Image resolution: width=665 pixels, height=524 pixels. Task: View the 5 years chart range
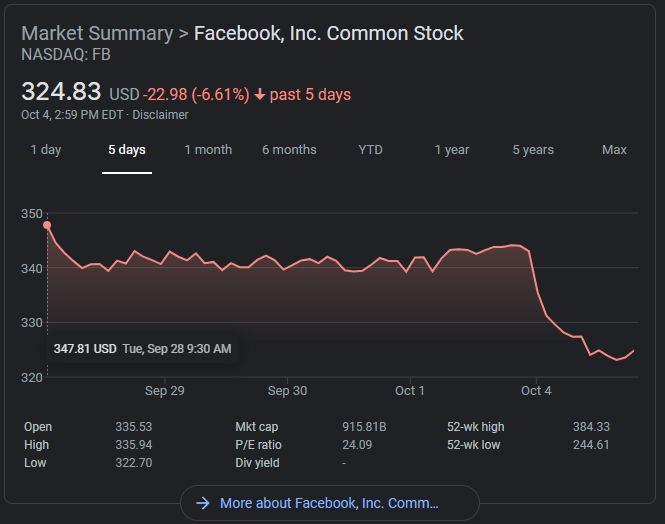(533, 150)
